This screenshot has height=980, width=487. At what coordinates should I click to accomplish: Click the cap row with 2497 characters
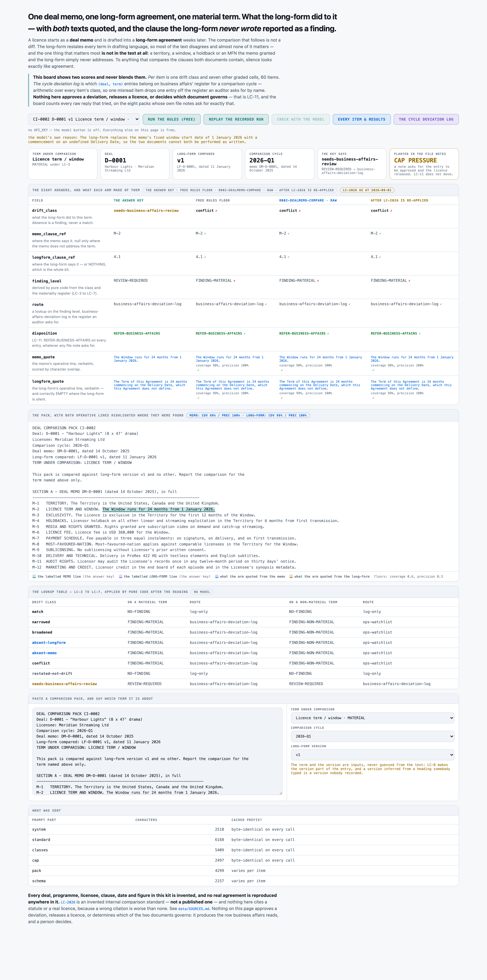click(x=243, y=860)
